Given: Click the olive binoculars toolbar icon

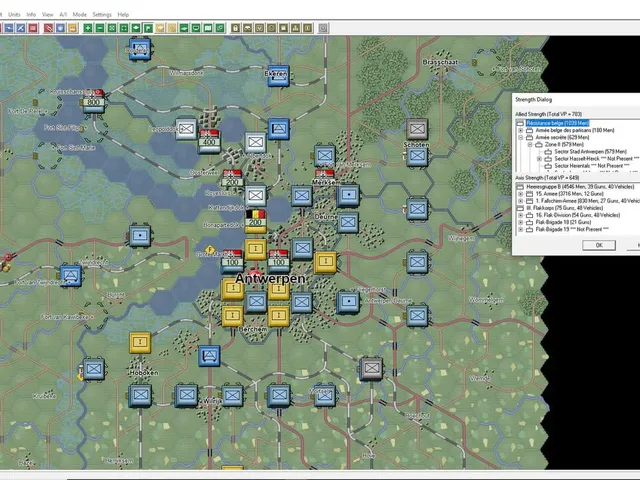Looking at the screenshot, I should coord(247,28).
